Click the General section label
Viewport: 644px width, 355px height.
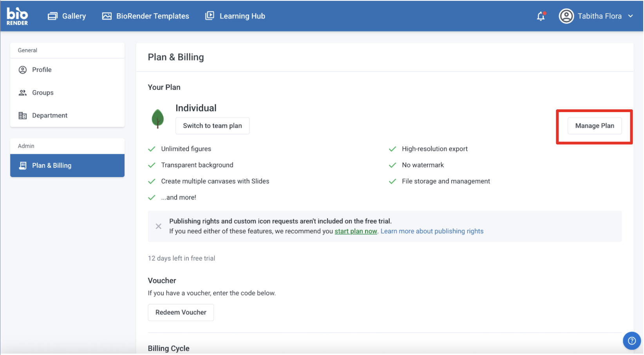(27, 50)
